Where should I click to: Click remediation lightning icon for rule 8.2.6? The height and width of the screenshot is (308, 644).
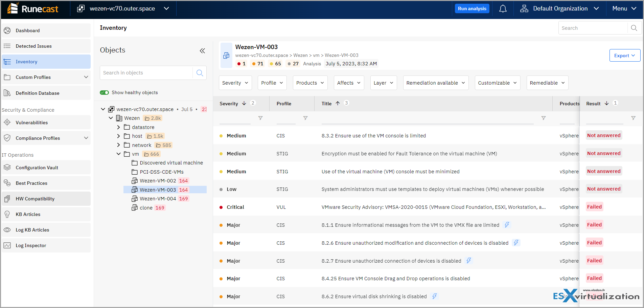(516, 243)
